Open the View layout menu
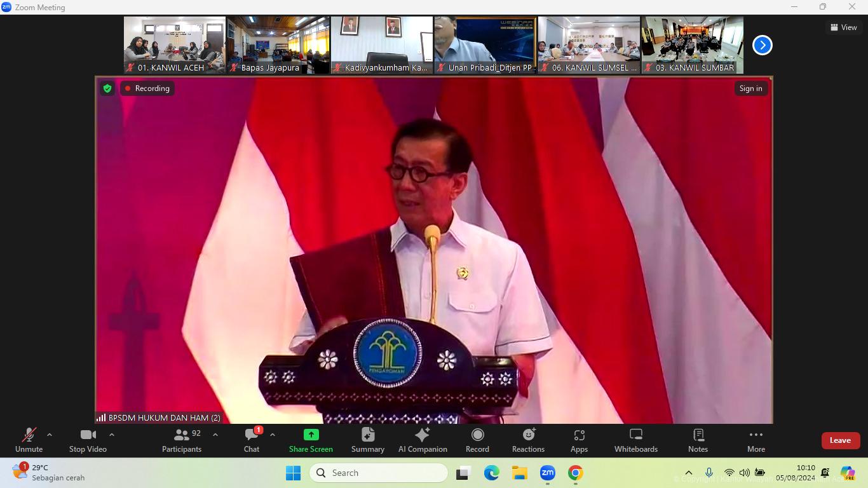868x488 pixels. click(x=844, y=27)
